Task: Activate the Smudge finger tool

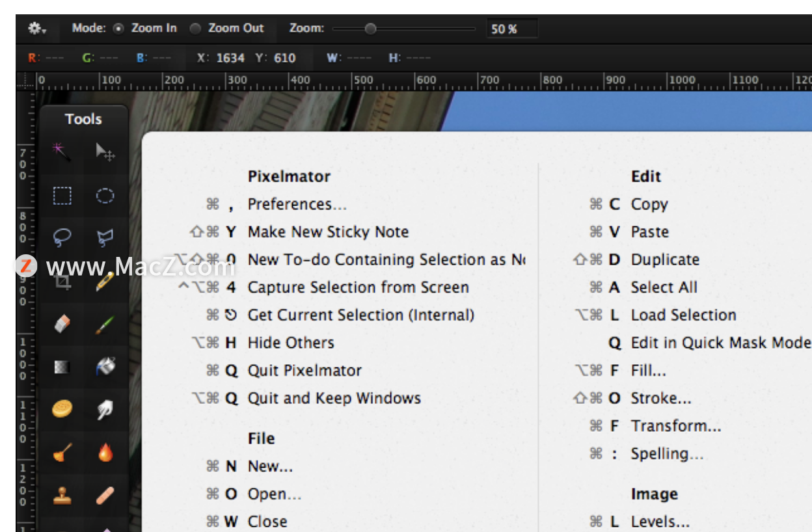Action: [x=105, y=409]
